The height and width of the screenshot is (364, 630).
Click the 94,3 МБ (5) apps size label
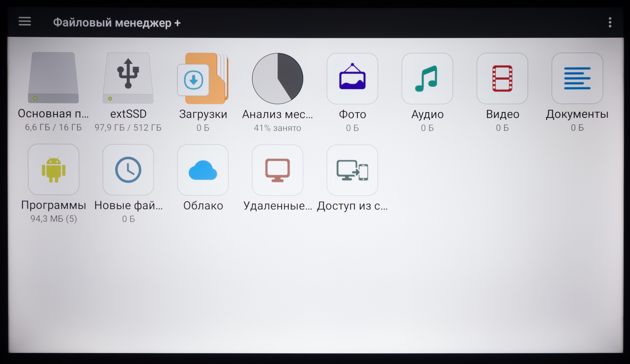point(53,219)
